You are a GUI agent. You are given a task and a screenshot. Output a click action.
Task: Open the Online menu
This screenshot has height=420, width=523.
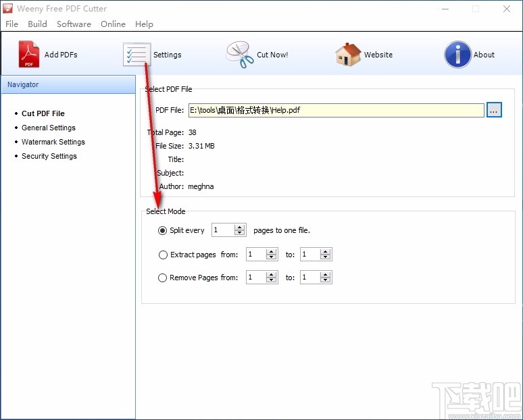(x=113, y=24)
